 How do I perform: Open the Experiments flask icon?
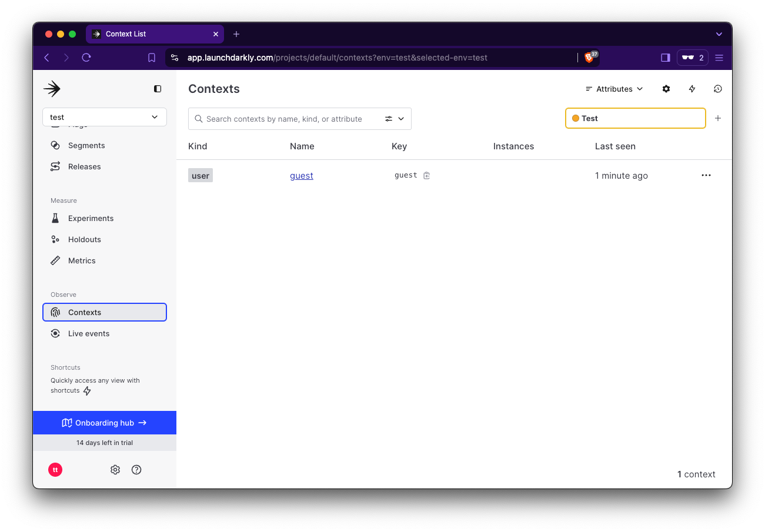[55, 218]
